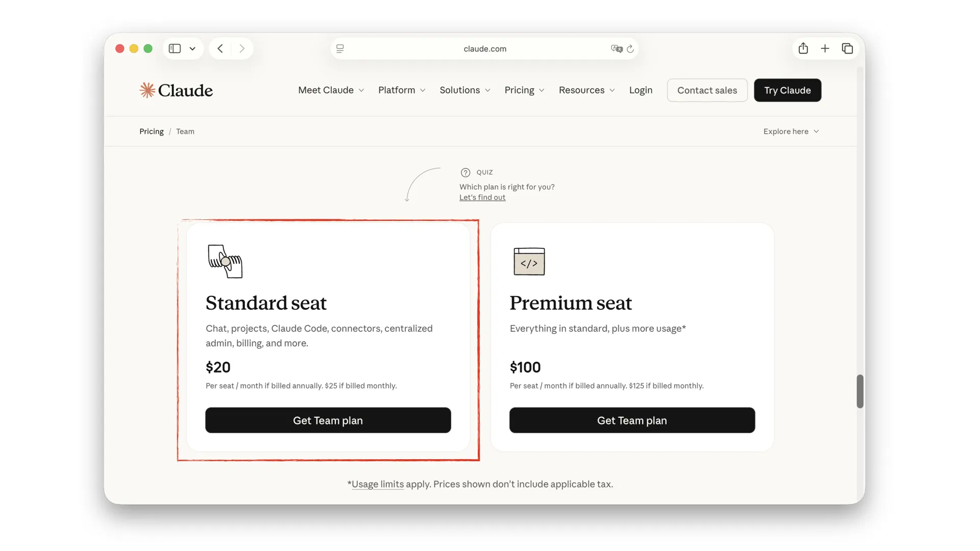Open the Resources navigation menu

(586, 90)
